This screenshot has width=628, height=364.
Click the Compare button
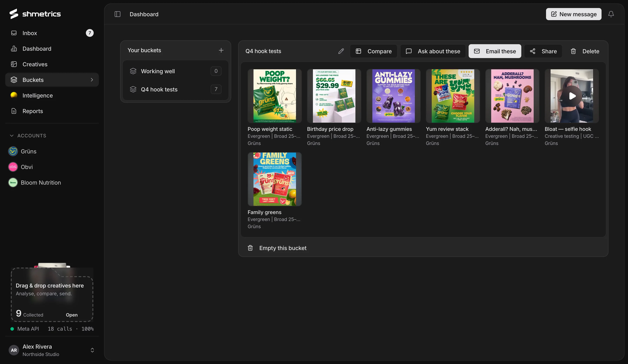click(x=373, y=51)
